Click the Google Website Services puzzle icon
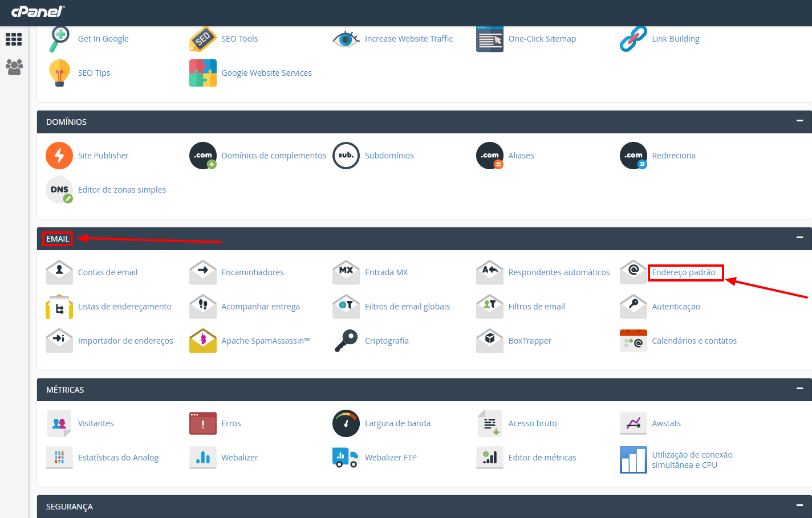 203,73
